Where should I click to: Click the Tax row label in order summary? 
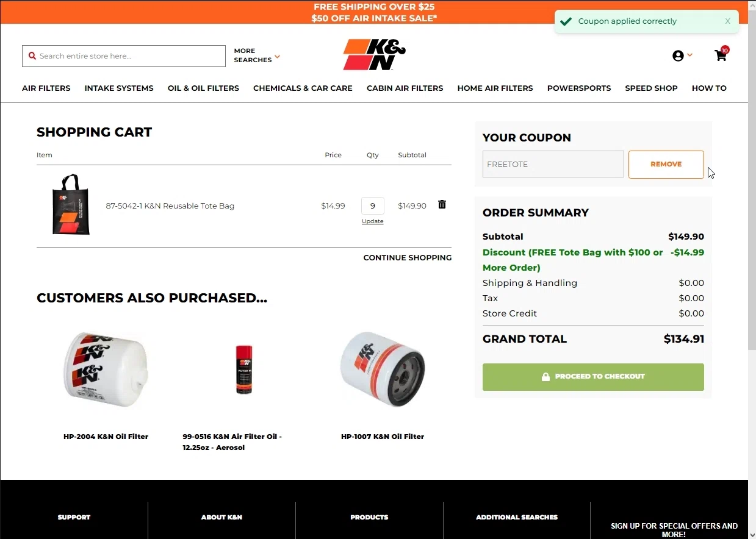[x=490, y=298]
